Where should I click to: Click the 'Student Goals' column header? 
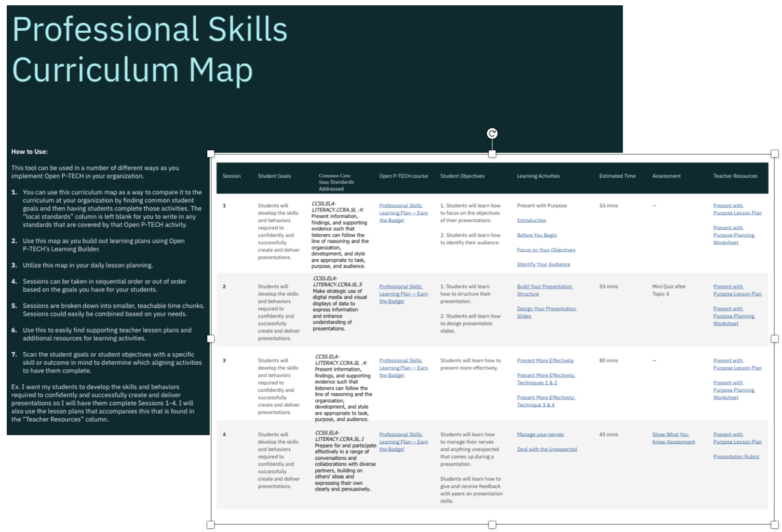coord(274,176)
